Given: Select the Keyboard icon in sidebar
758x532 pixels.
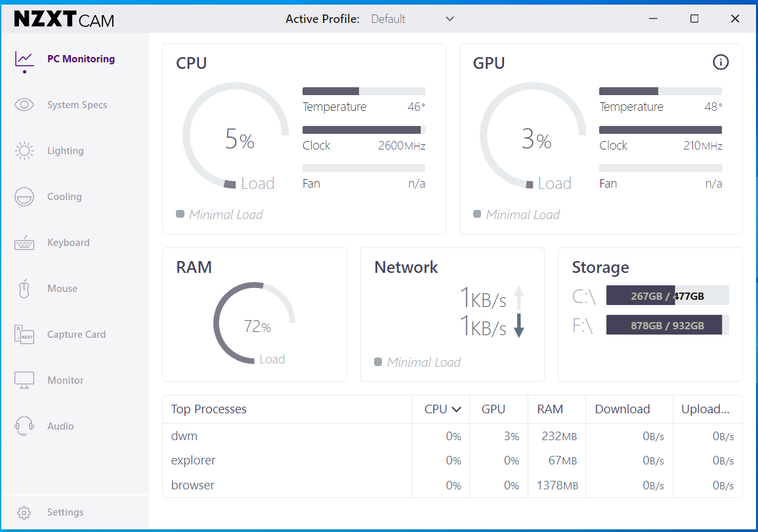Looking at the screenshot, I should point(24,243).
